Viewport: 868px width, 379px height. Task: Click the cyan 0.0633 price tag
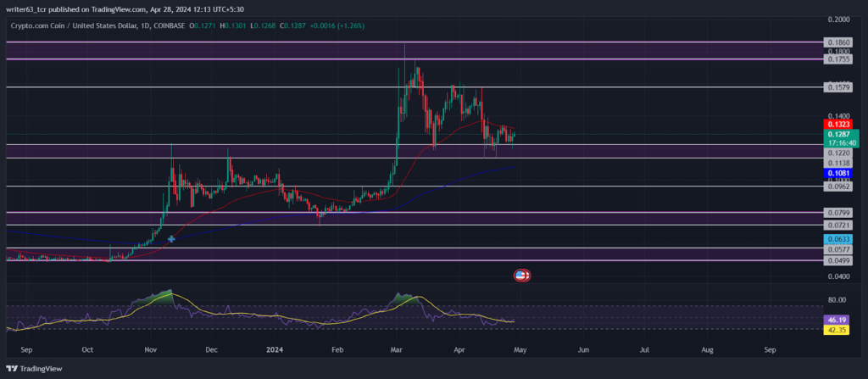tap(837, 239)
